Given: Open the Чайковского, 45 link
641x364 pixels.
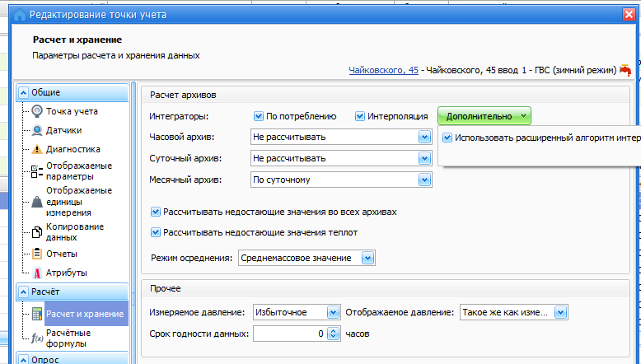Looking at the screenshot, I should (383, 71).
